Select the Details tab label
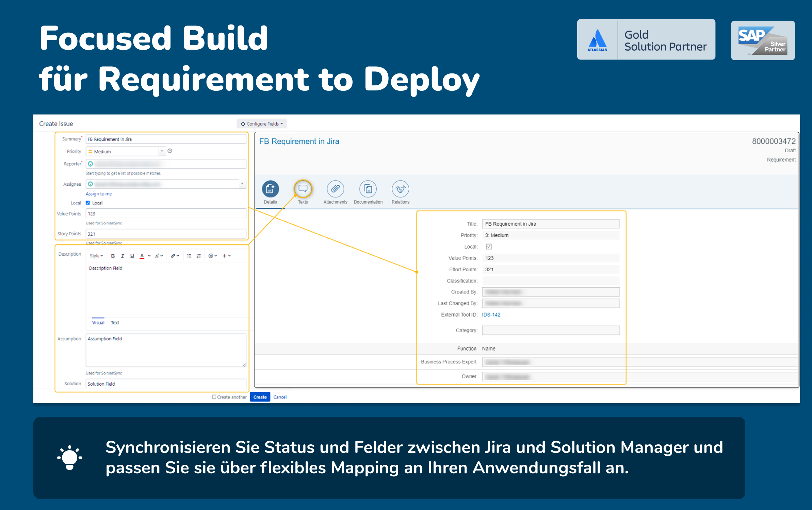 (x=270, y=202)
